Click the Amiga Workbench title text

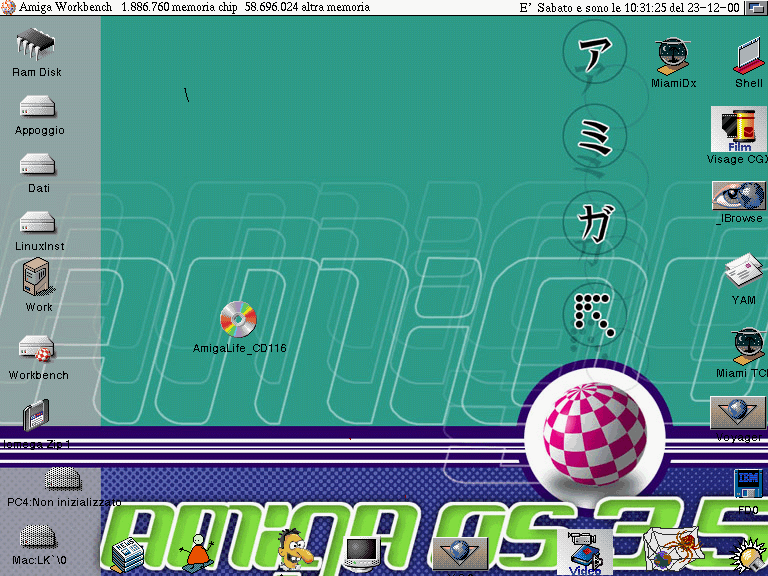(x=65, y=7)
